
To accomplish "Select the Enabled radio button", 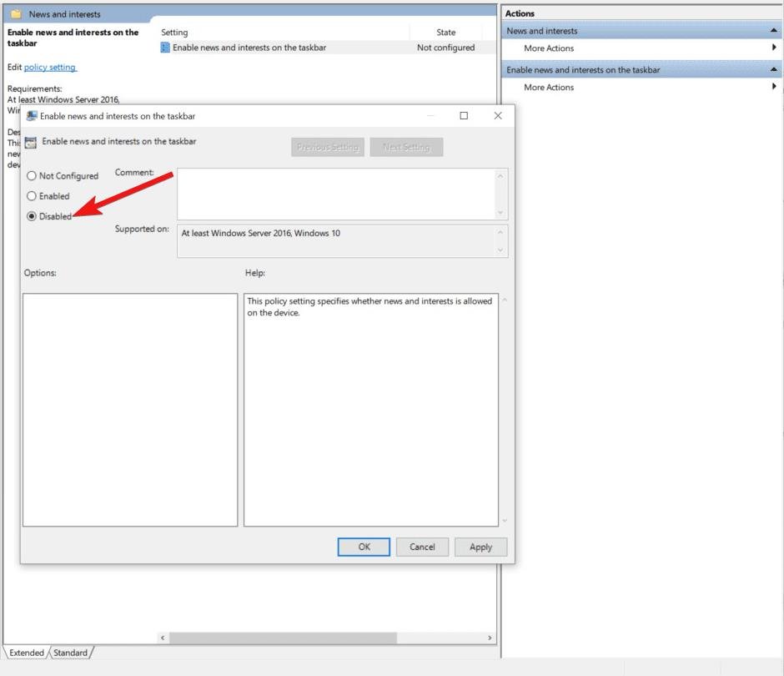I will click(32, 196).
